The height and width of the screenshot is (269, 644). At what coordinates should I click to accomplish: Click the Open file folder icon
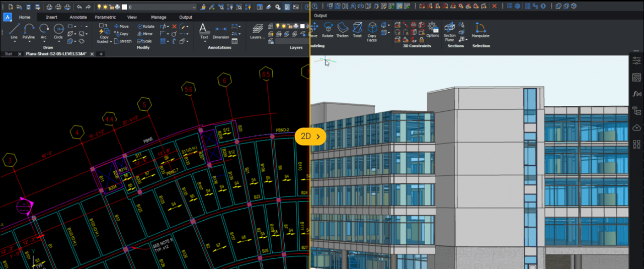(x=19, y=7)
